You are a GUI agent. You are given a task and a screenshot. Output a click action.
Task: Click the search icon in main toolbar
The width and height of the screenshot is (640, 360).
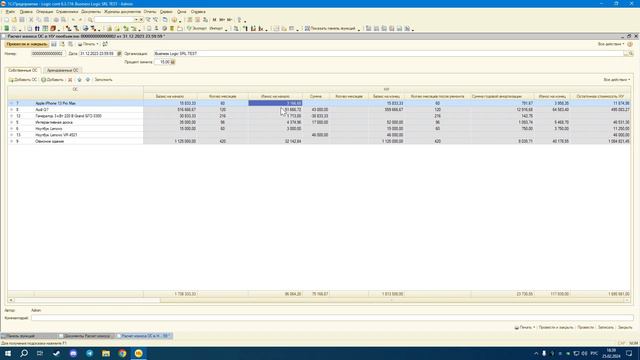click(x=90, y=20)
